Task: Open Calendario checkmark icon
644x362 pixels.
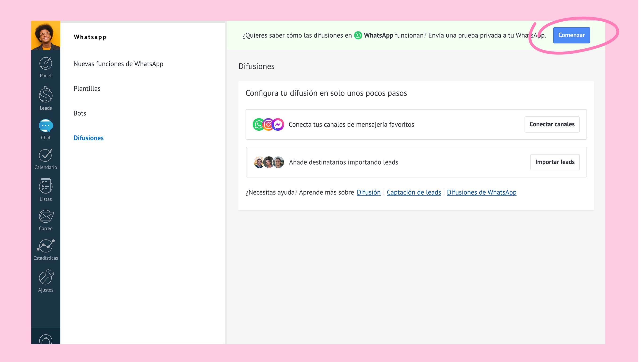Action: [46, 155]
